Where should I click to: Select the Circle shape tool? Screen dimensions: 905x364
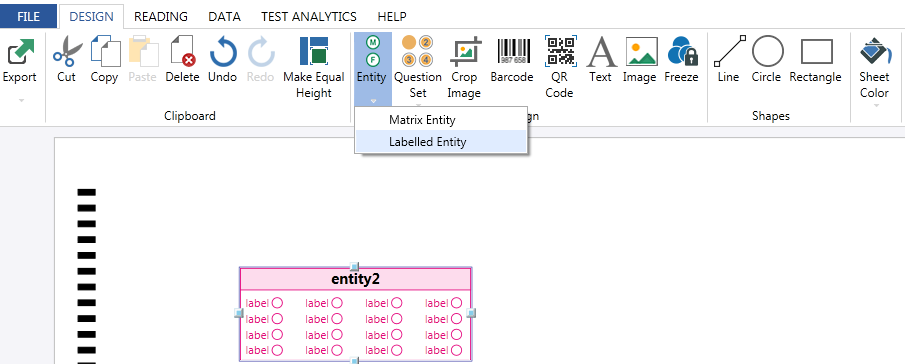[x=766, y=51]
